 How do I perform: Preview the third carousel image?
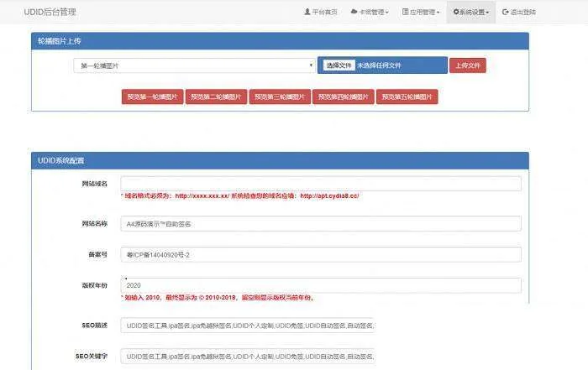(x=280, y=97)
